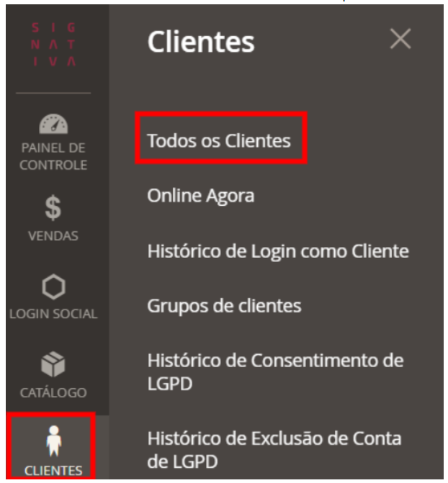Select the hexagon Login Social icon

tap(53, 286)
